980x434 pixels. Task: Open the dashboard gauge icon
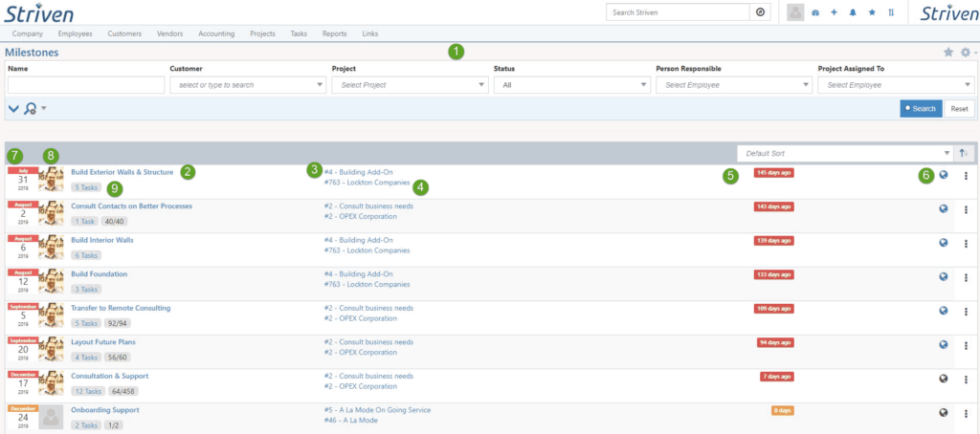click(815, 12)
